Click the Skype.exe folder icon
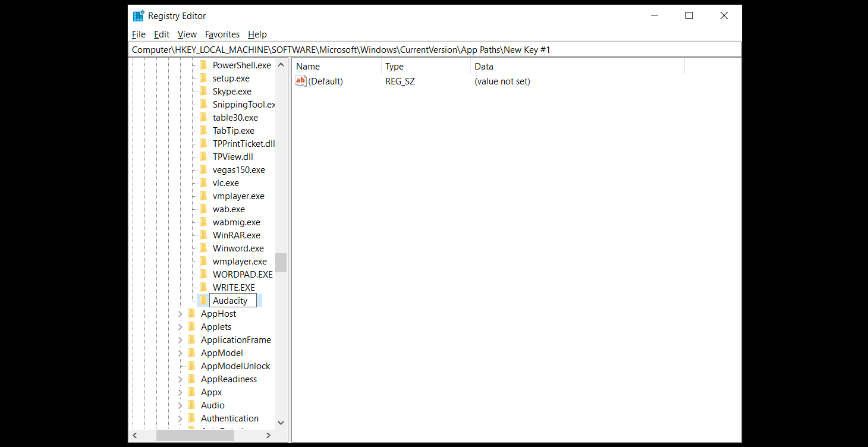 coord(203,92)
